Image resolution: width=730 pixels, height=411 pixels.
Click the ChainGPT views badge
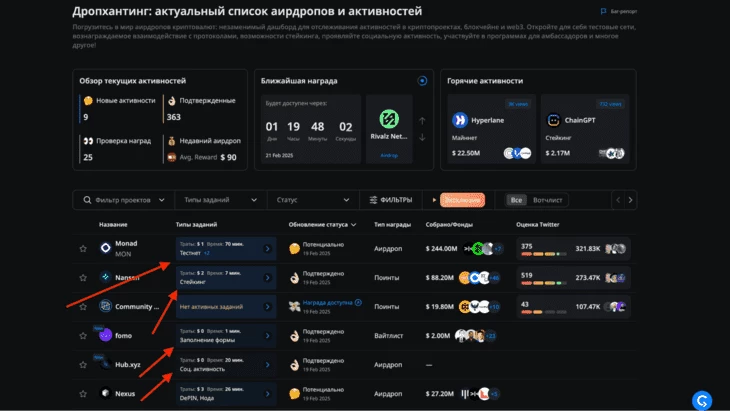click(610, 104)
